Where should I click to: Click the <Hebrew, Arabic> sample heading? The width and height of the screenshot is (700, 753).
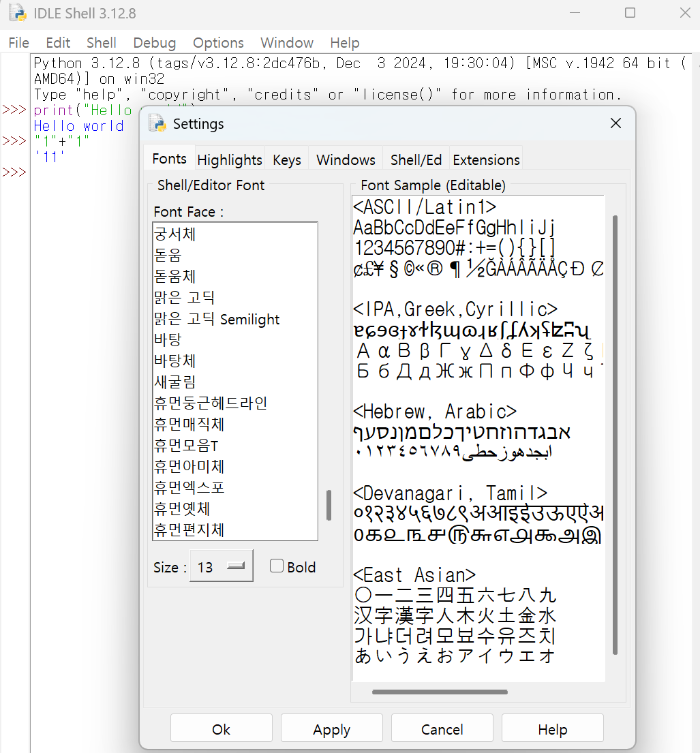click(435, 412)
